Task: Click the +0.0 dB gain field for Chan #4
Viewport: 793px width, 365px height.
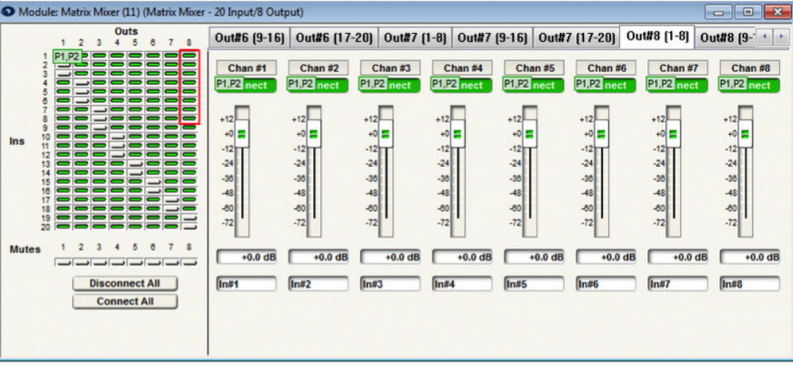Action: pyautogui.click(x=462, y=257)
